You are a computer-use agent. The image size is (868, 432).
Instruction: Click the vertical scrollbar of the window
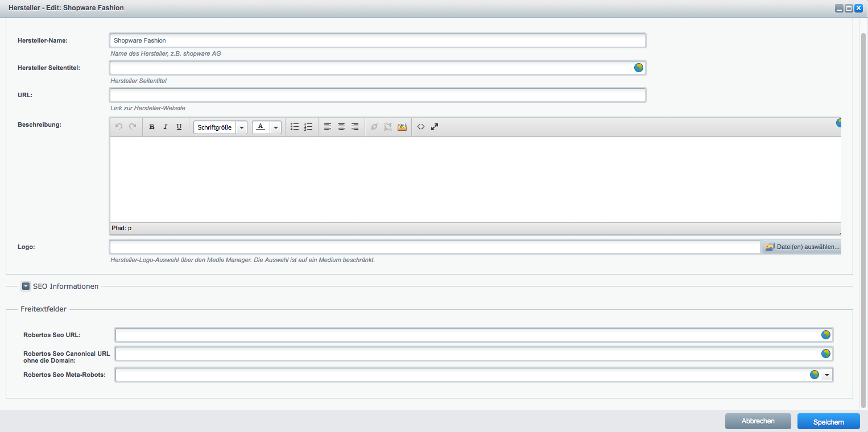coord(863,221)
